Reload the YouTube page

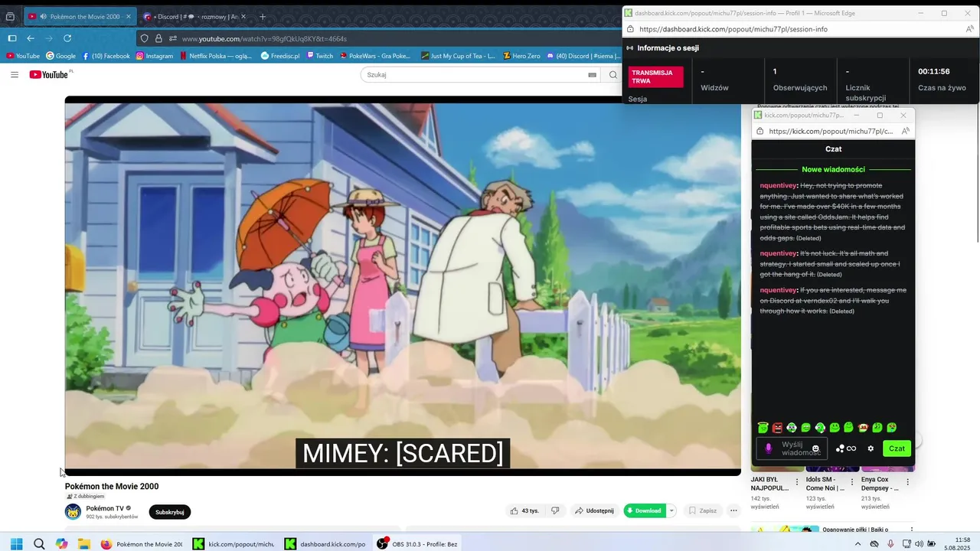(67, 38)
